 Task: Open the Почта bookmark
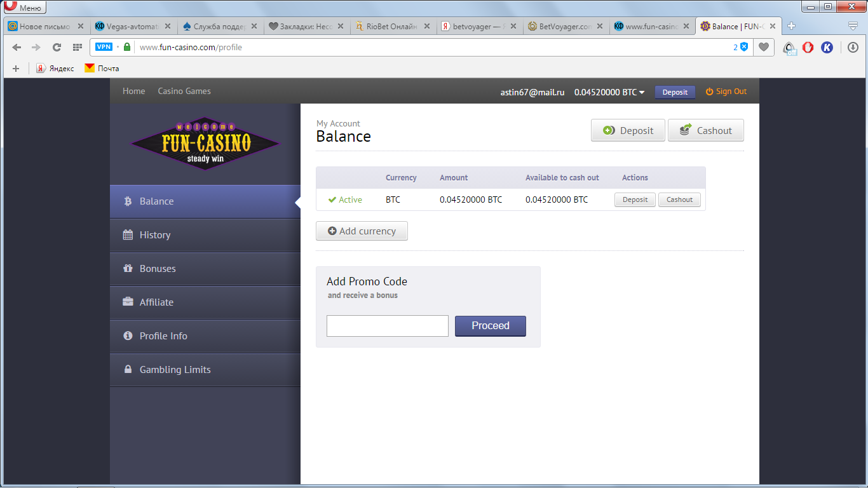coord(102,68)
